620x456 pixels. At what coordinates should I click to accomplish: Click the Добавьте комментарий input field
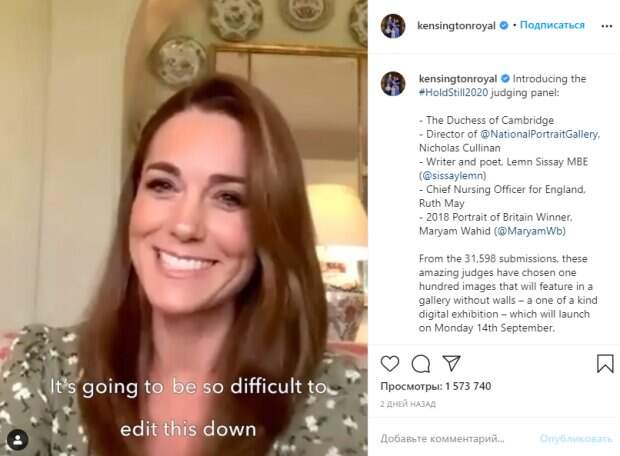coord(455,438)
